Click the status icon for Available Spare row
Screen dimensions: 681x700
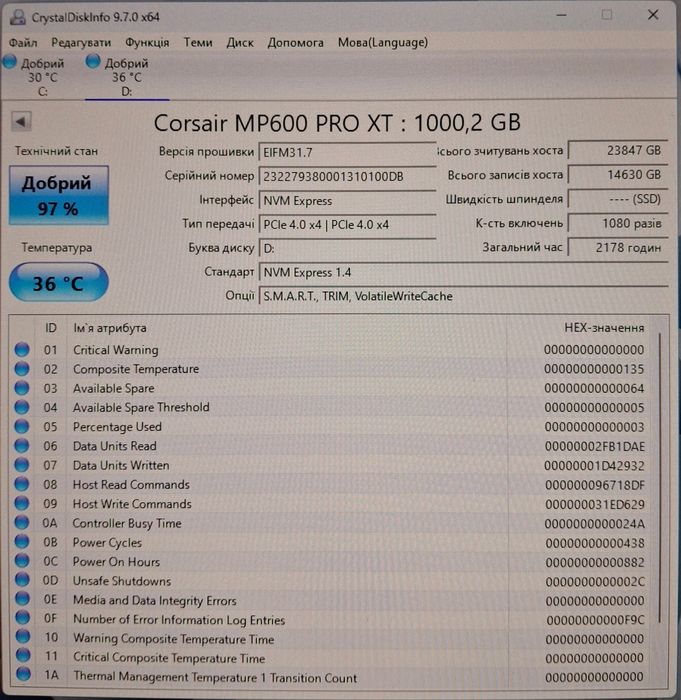point(22,388)
